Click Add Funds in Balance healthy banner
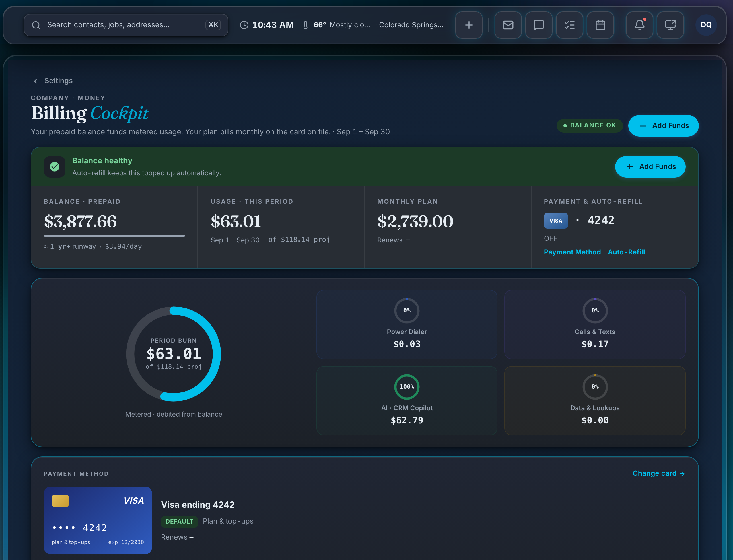Screen dimensions: 733x560 click(x=650, y=167)
